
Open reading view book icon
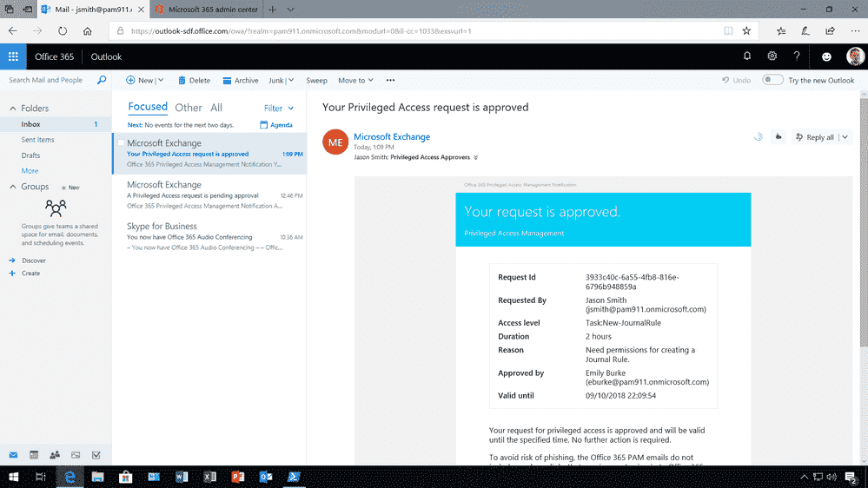728,31
